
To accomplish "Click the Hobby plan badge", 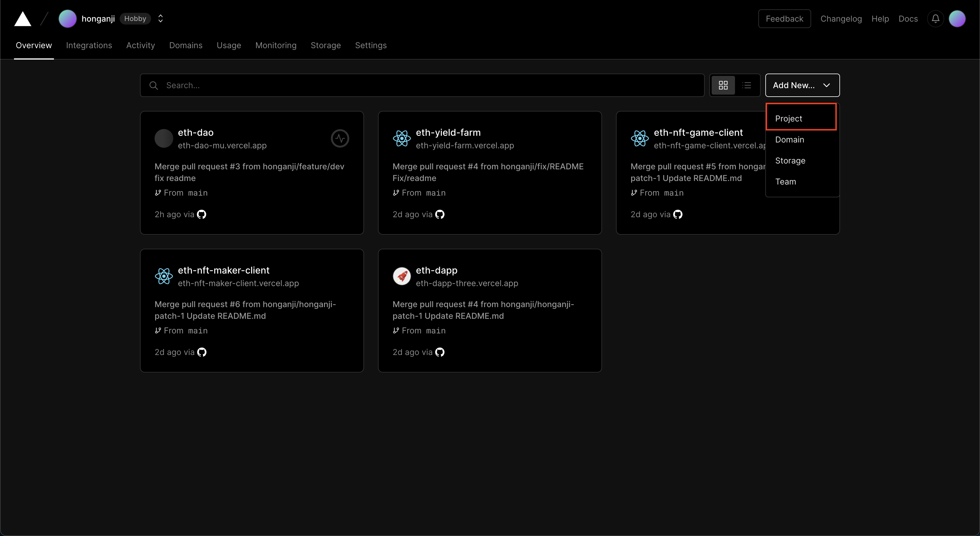I will [x=135, y=19].
